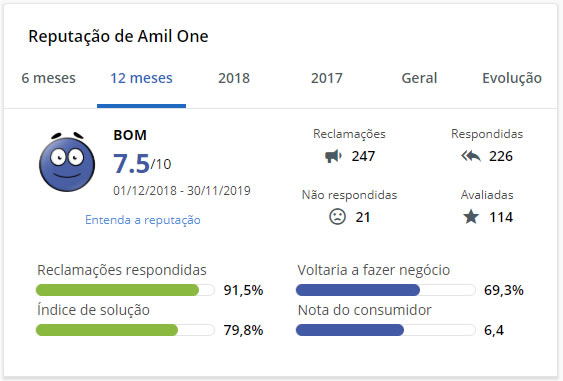Open the 2017 tab
This screenshot has width=563, height=381.
point(327,78)
